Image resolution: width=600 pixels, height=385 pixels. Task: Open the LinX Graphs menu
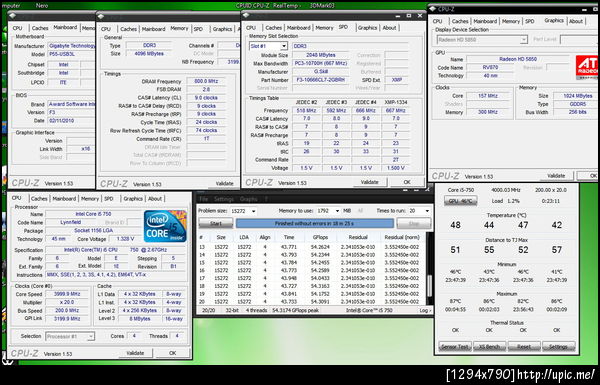(248, 199)
